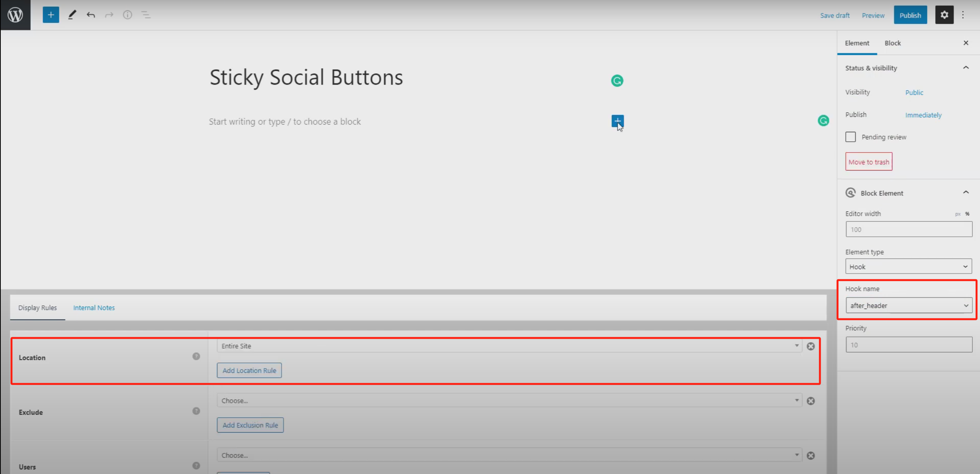980x474 pixels.
Task: Switch to the Block tab in sidebar
Action: pos(892,43)
